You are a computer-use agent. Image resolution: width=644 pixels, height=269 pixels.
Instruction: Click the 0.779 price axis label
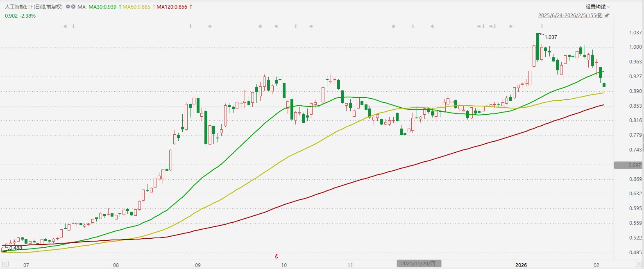click(635, 135)
